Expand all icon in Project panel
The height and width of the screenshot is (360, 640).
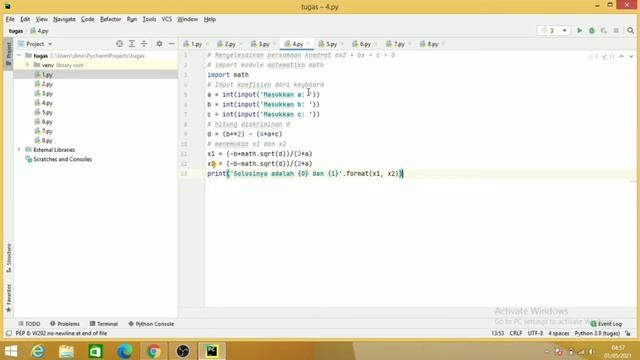tap(132, 44)
